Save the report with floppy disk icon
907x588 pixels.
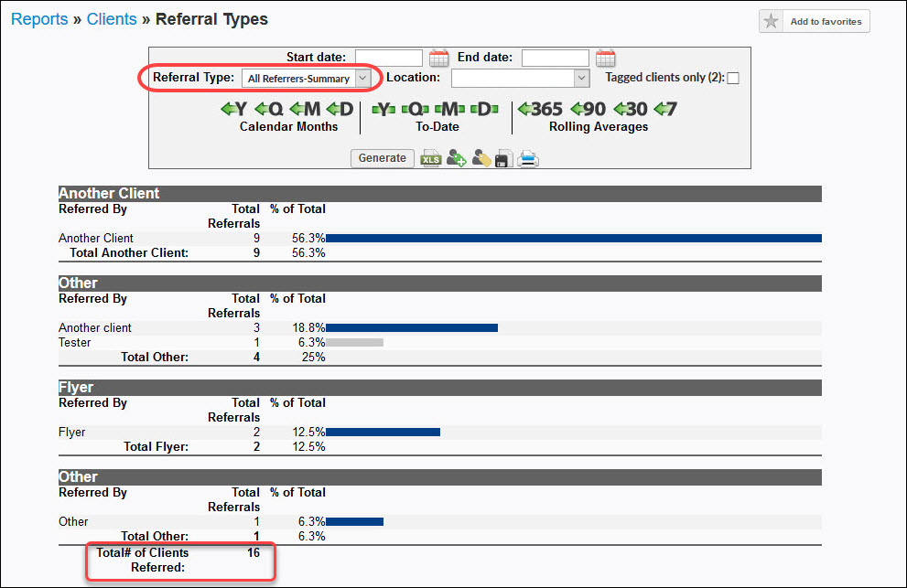point(503,158)
